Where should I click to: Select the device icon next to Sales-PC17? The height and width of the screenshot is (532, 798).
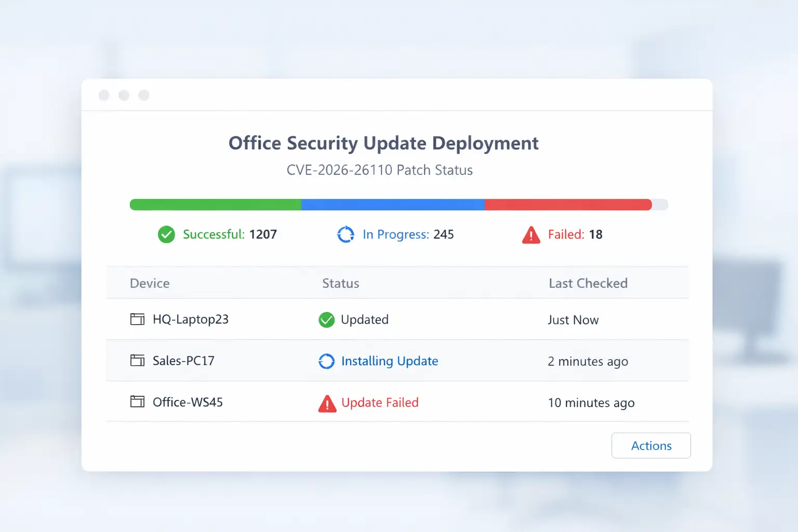pos(137,361)
